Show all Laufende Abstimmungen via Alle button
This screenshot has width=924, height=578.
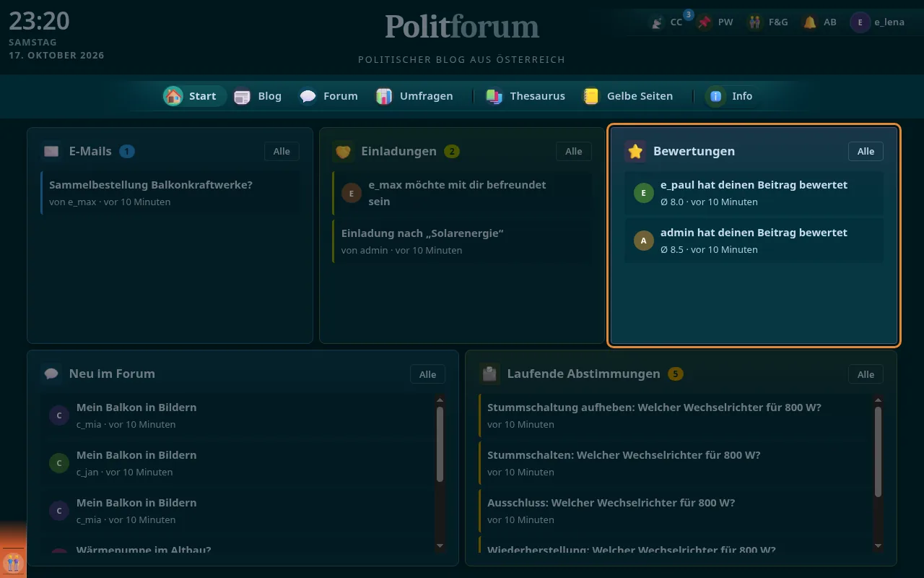(x=866, y=374)
